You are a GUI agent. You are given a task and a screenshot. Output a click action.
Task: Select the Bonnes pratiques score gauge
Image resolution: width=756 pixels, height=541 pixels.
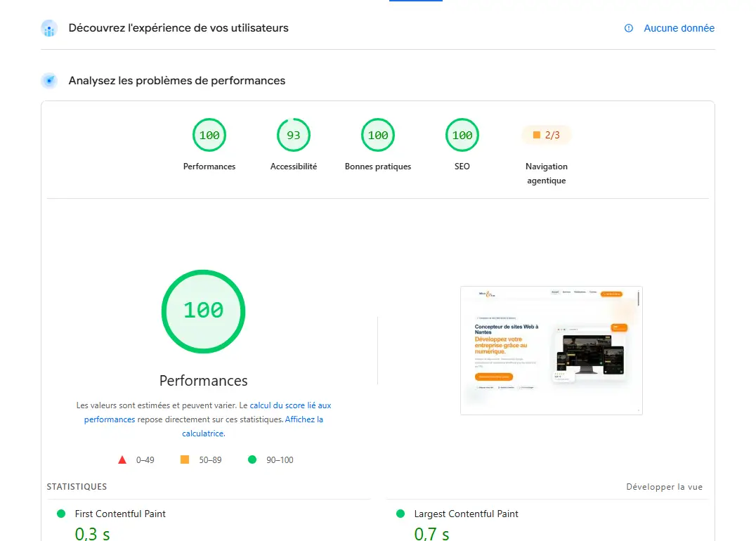378,135
